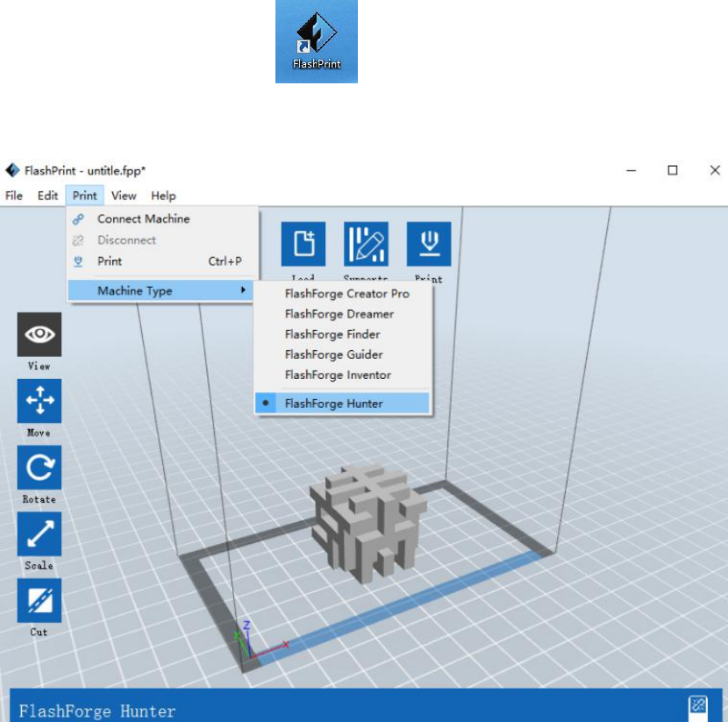Select FlashForge Hunter machine type
This screenshot has height=722, width=728.
pos(343,403)
